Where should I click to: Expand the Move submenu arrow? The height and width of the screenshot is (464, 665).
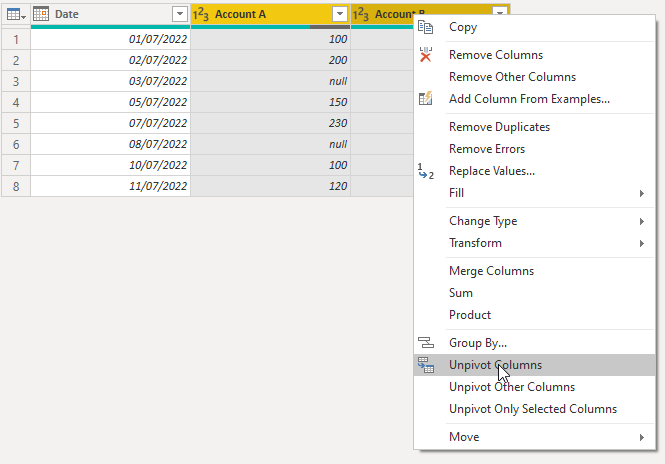coord(642,437)
